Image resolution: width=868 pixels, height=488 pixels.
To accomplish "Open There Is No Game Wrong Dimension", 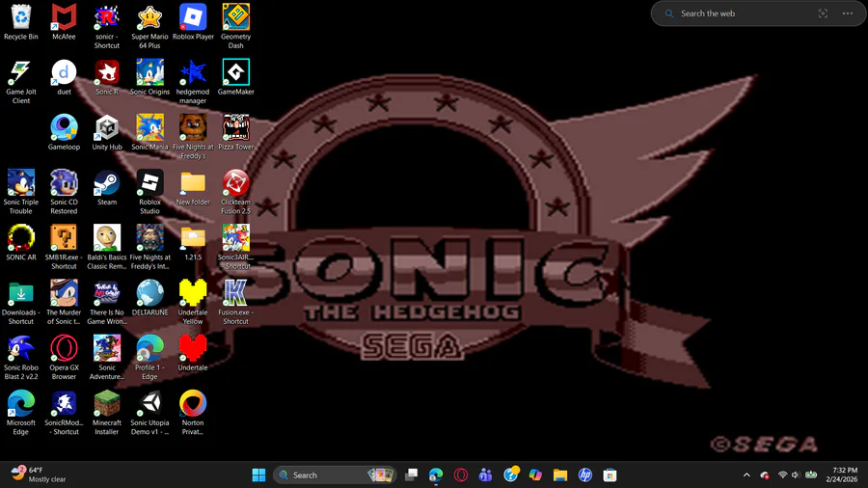I will click(x=107, y=303).
